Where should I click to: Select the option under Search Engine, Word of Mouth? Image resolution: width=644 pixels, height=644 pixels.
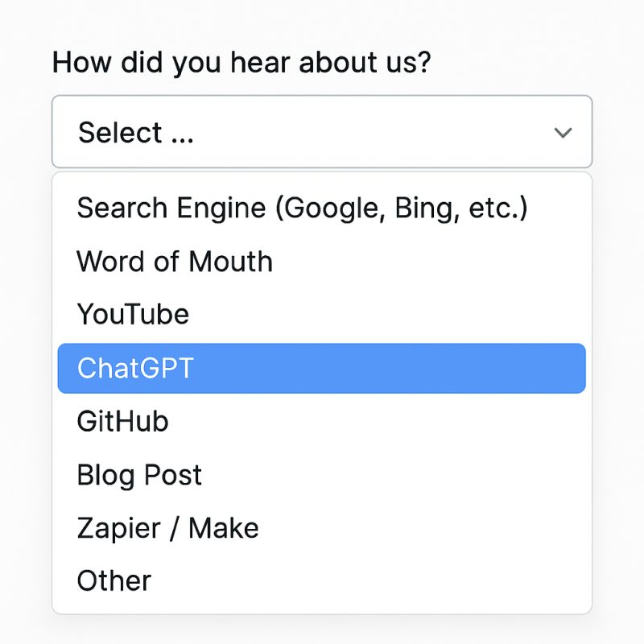(175, 262)
